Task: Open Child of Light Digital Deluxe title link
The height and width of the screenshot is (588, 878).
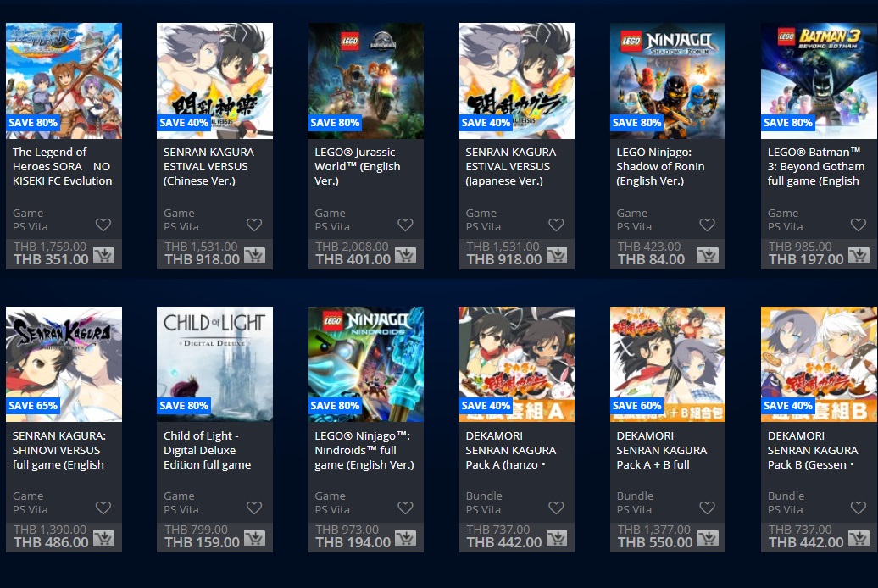Action: 207,450
